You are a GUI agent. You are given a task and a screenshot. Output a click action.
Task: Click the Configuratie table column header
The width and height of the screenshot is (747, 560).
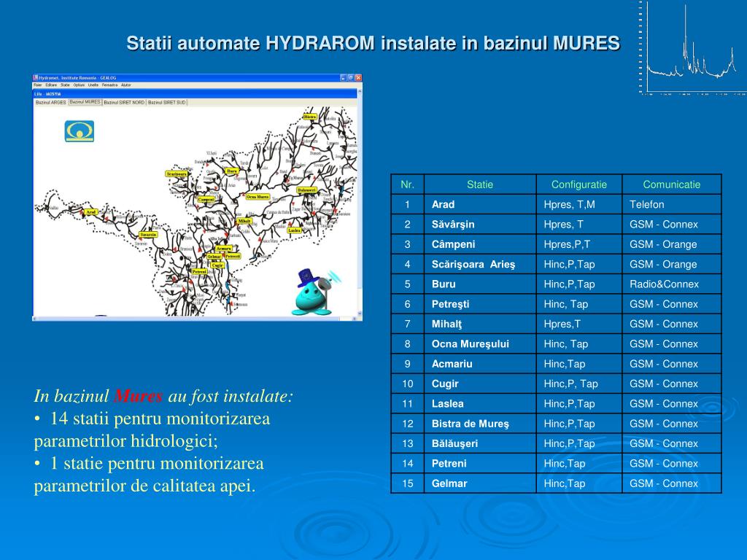point(578,184)
